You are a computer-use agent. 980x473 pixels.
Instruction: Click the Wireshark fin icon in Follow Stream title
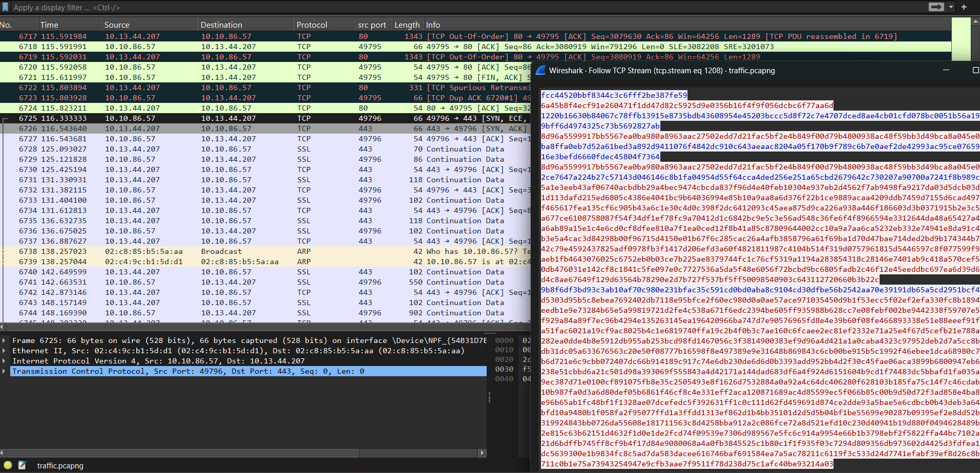(x=540, y=71)
